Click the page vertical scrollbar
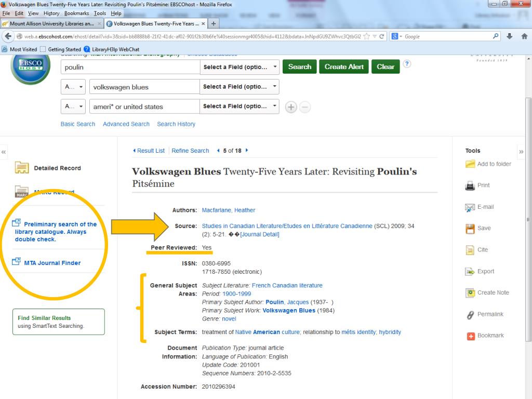 pos(528,220)
